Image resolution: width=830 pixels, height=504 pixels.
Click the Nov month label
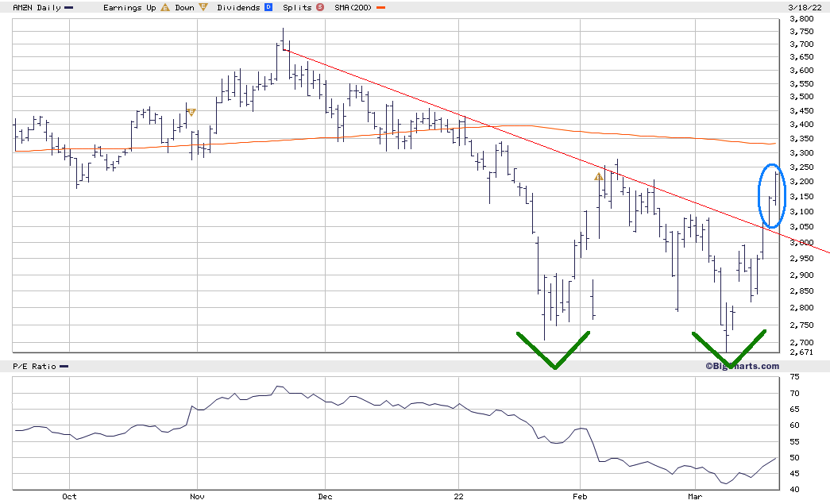(x=197, y=496)
